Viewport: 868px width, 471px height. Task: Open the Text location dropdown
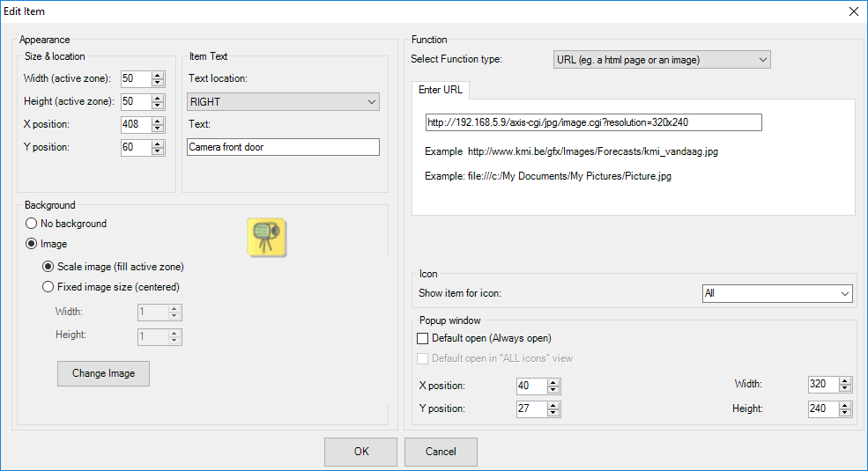click(283, 102)
